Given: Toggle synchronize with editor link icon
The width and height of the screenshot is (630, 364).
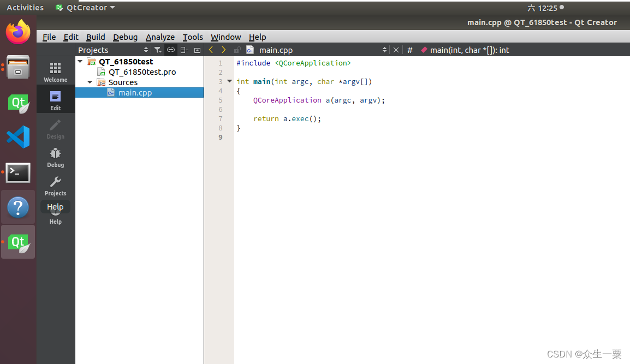Looking at the screenshot, I should point(171,50).
